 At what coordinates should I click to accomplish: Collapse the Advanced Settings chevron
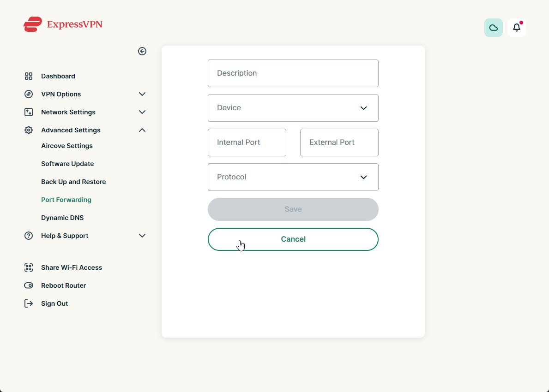tap(142, 130)
